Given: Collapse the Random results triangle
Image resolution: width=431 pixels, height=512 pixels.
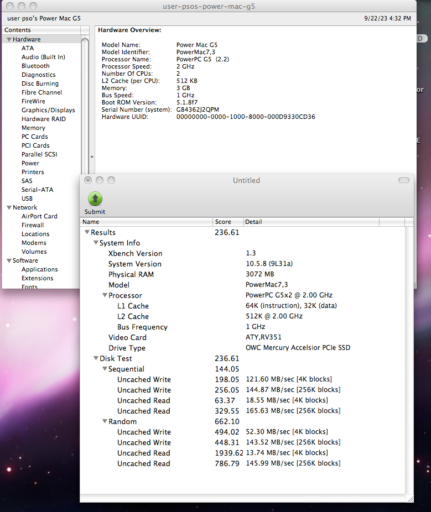Looking at the screenshot, I should click(105, 421).
